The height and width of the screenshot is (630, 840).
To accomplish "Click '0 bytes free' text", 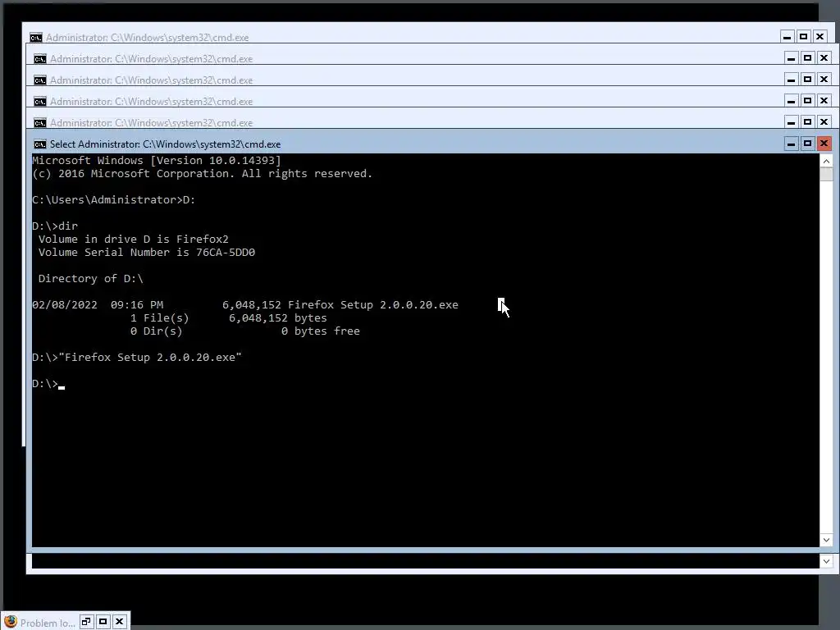I will (x=321, y=331).
